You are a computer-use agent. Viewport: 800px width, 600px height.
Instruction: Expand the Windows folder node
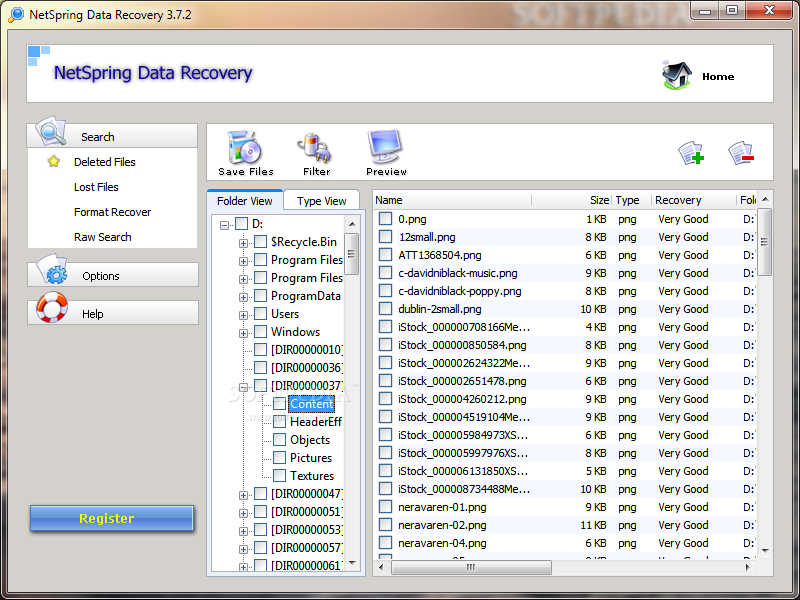pos(243,333)
